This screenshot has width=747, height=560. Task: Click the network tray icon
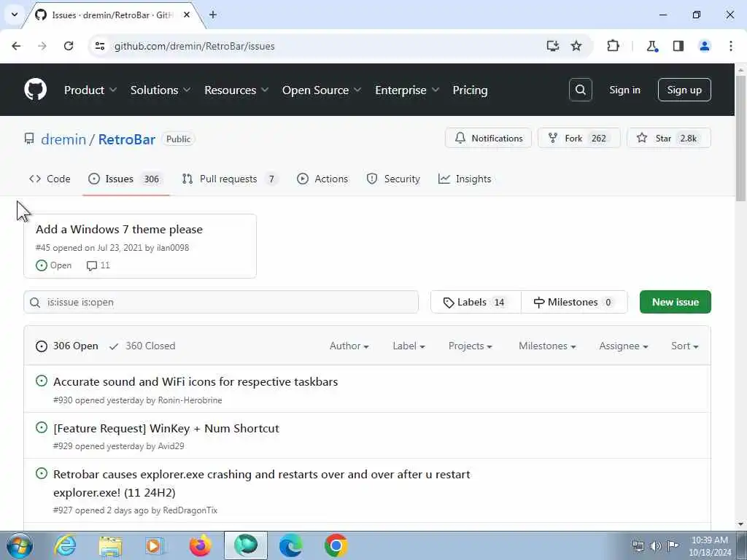(x=638, y=546)
